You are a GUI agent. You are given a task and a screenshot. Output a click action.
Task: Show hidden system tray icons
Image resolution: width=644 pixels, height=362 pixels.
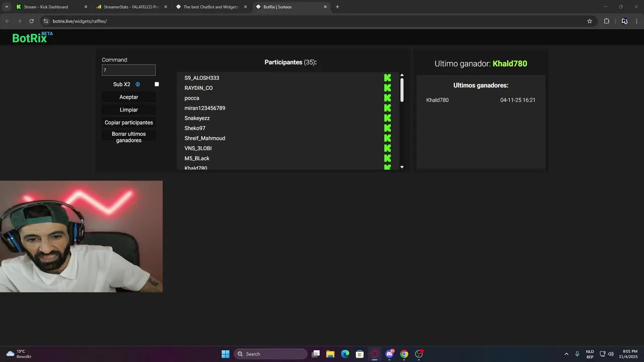point(566,354)
